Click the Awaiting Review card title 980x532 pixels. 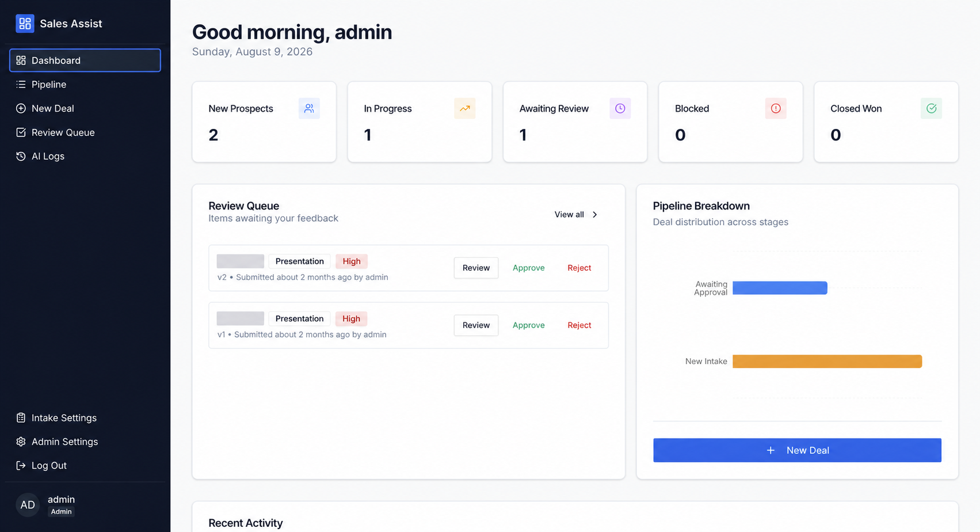[x=554, y=109]
